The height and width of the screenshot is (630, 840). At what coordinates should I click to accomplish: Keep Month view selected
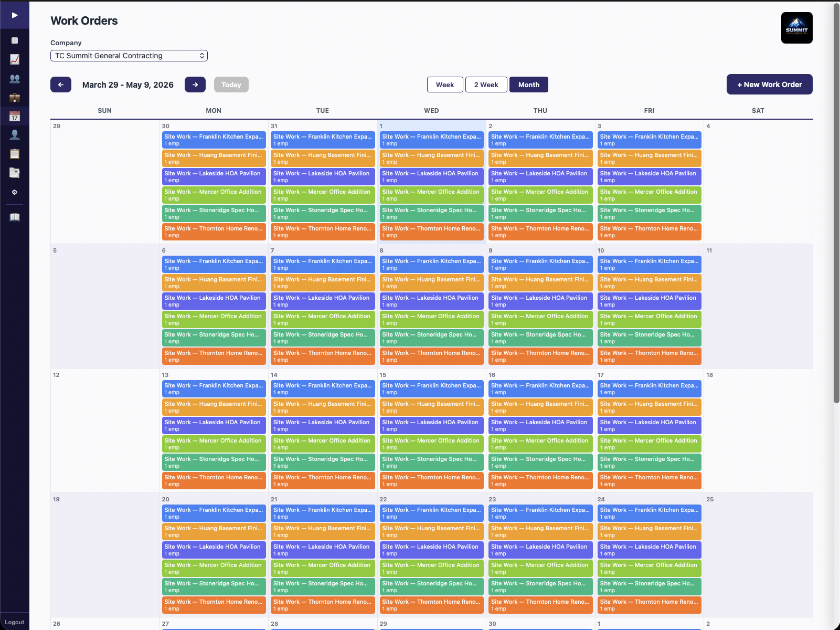click(528, 85)
